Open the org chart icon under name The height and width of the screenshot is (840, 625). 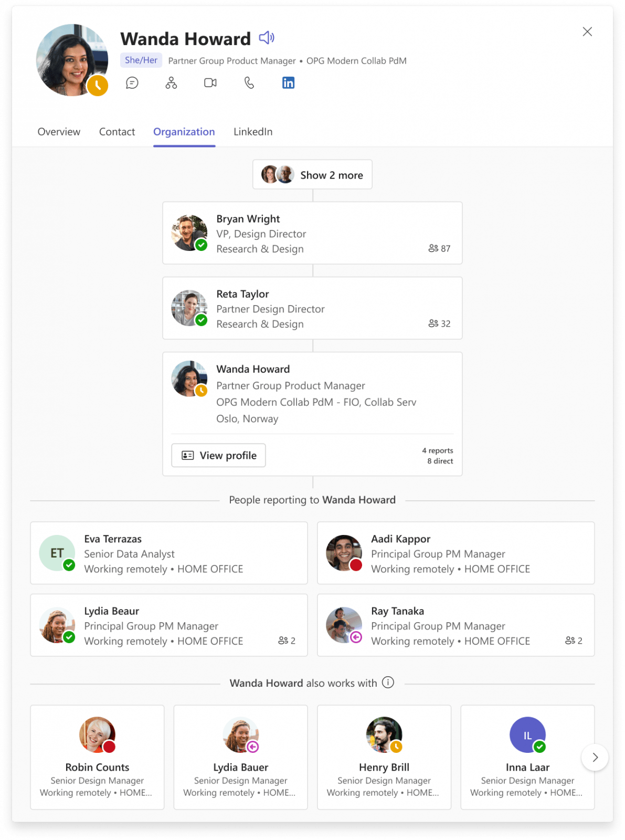point(171,83)
